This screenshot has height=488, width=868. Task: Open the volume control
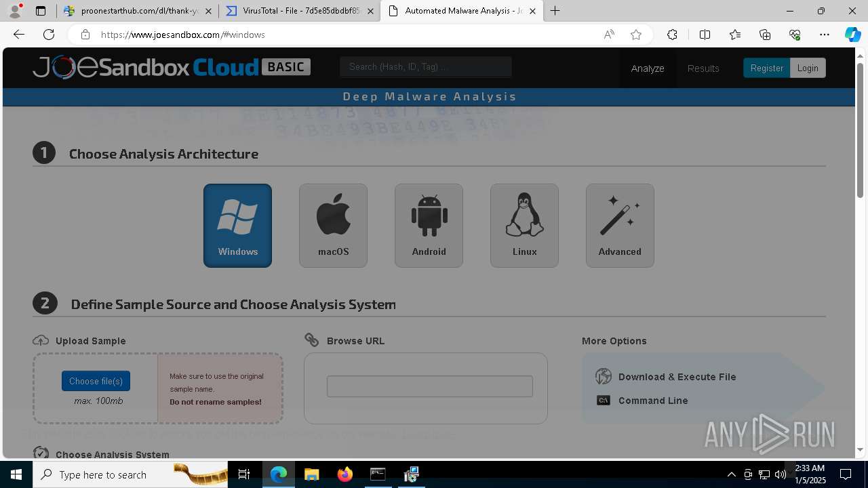781,474
